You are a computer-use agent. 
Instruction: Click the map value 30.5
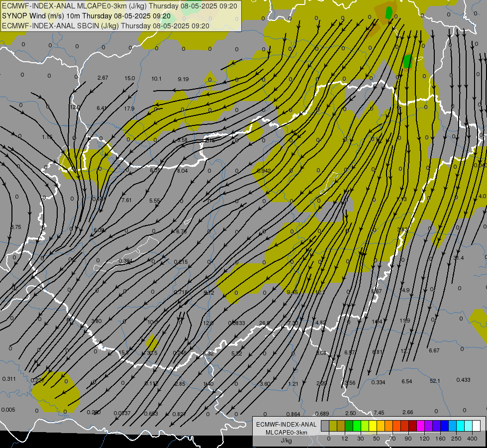coord(152,353)
